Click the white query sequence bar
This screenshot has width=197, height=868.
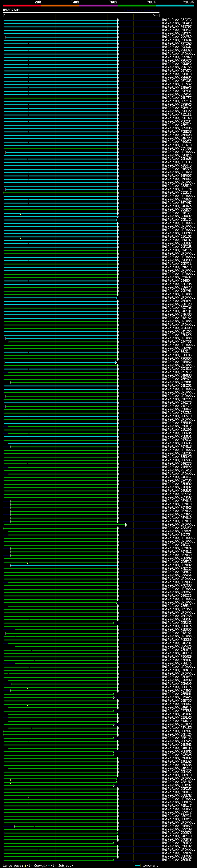pos(81,13)
